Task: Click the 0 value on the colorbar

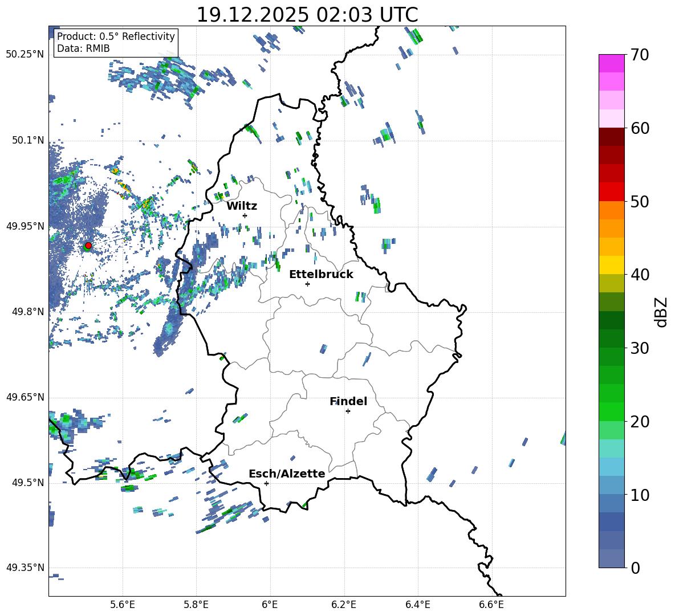Action: tap(635, 568)
